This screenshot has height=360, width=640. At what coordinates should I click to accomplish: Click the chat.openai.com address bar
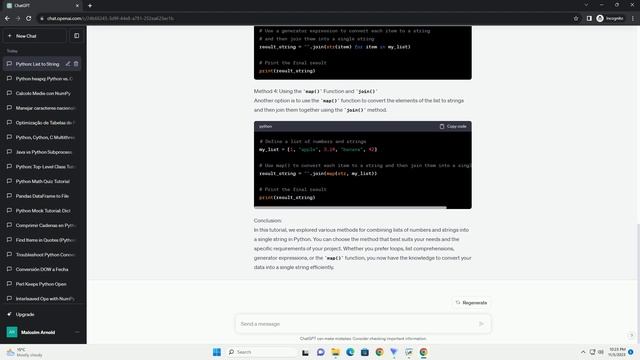tap(302, 18)
